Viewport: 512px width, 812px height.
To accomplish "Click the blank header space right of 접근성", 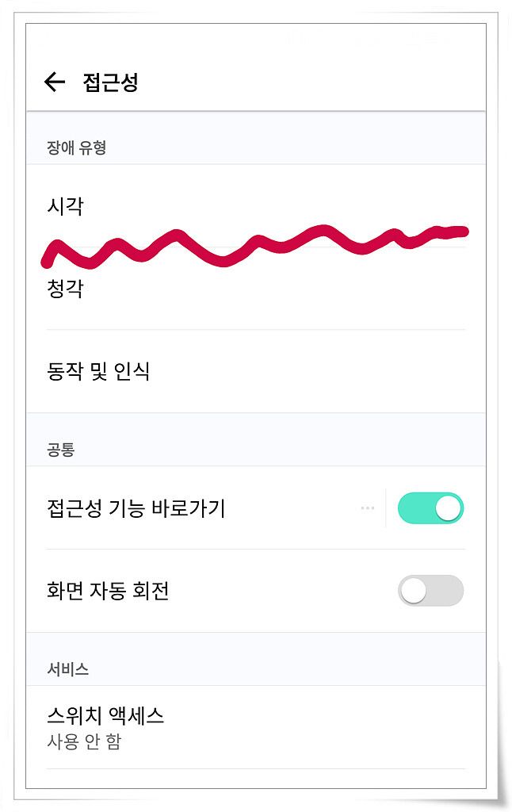I will [311, 82].
